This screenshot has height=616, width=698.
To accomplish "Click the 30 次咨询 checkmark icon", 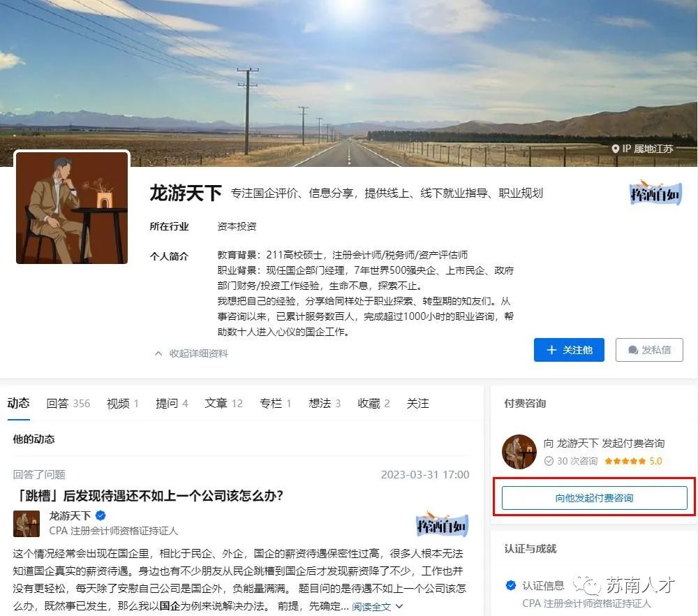I will pos(549,461).
